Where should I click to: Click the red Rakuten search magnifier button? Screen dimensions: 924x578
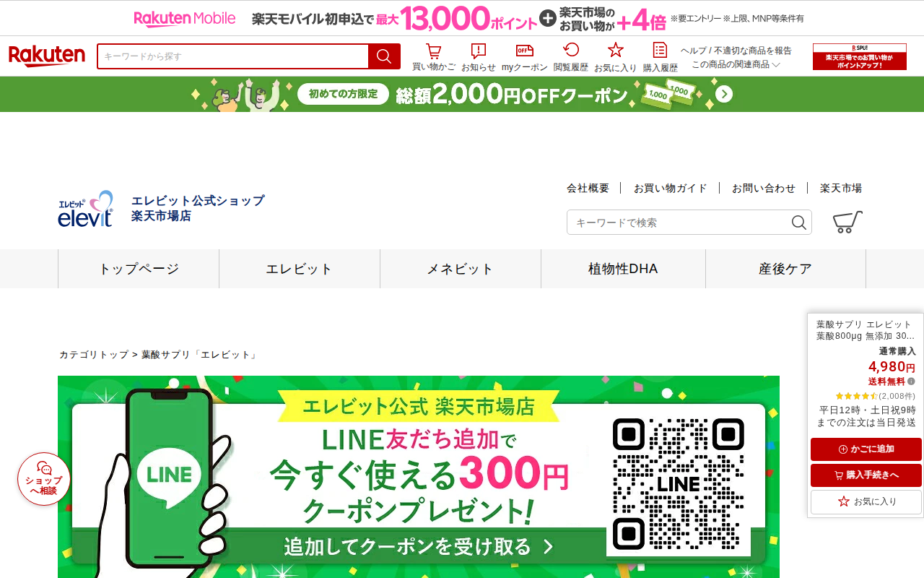[384, 56]
